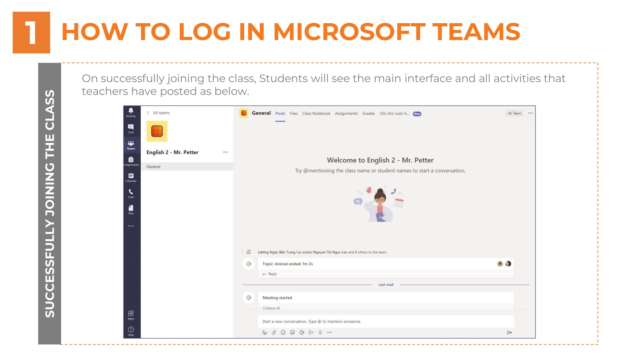Attach a file with paperclip icon
Screen dimensions: 644x362
(x=274, y=332)
